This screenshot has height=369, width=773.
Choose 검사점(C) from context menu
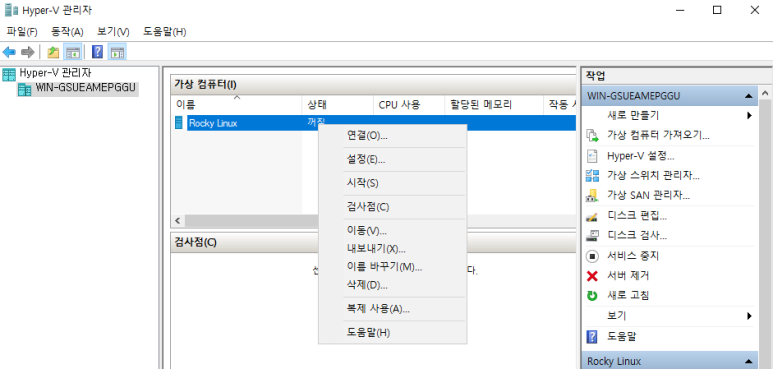392,207
